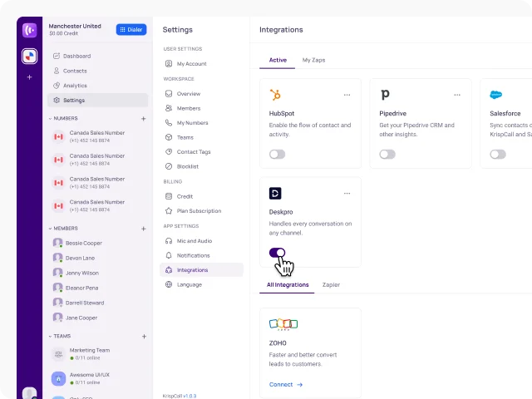Open Awesome UI/UX team

pyautogui.click(x=81, y=378)
